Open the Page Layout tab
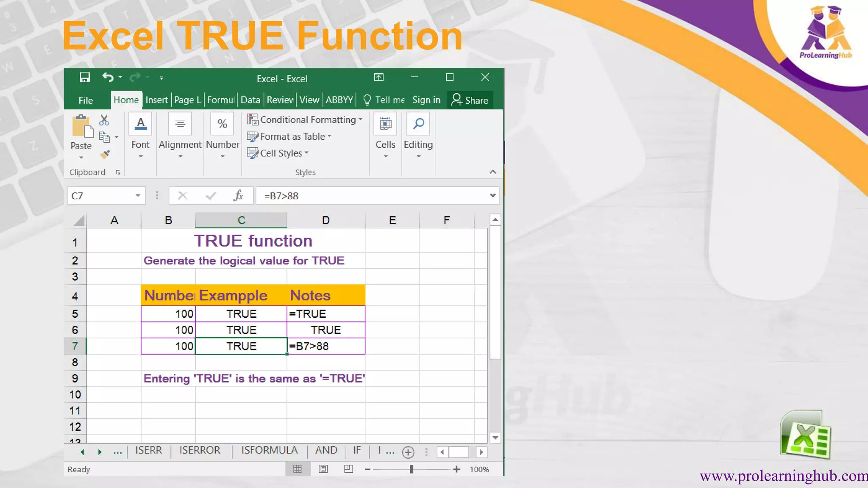 [x=187, y=100]
